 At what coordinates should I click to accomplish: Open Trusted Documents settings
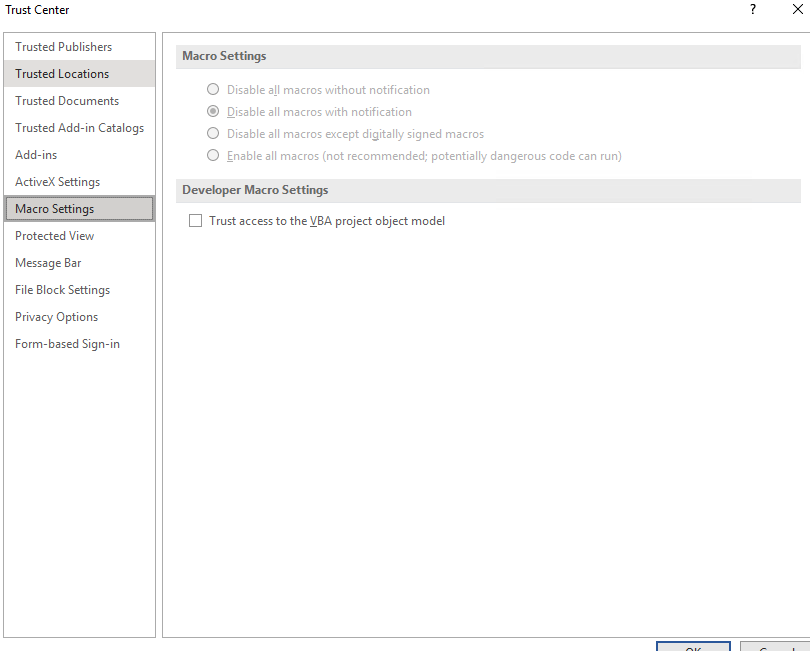(79, 101)
